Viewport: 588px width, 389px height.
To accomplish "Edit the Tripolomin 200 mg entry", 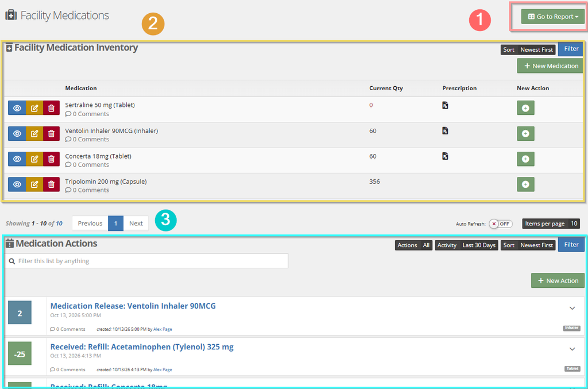I will pyautogui.click(x=34, y=184).
